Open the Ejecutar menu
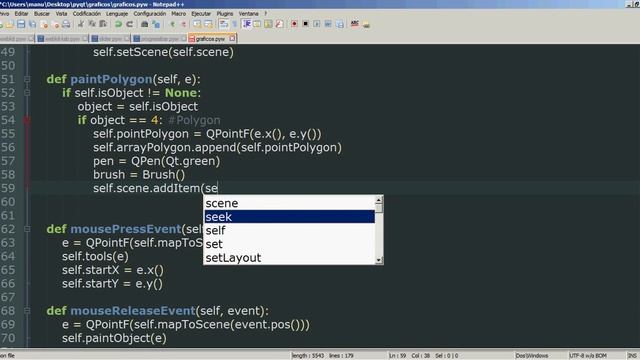The image size is (640, 360). point(201,13)
